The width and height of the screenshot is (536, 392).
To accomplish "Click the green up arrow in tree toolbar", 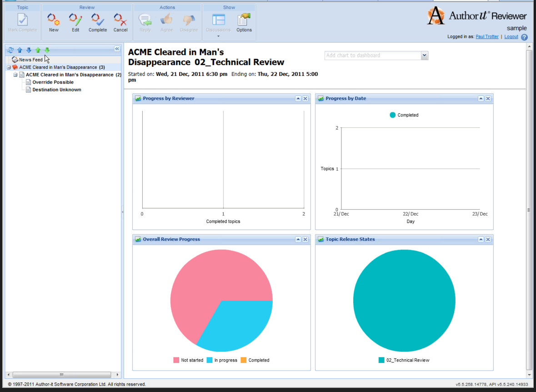I will click(38, 50).
